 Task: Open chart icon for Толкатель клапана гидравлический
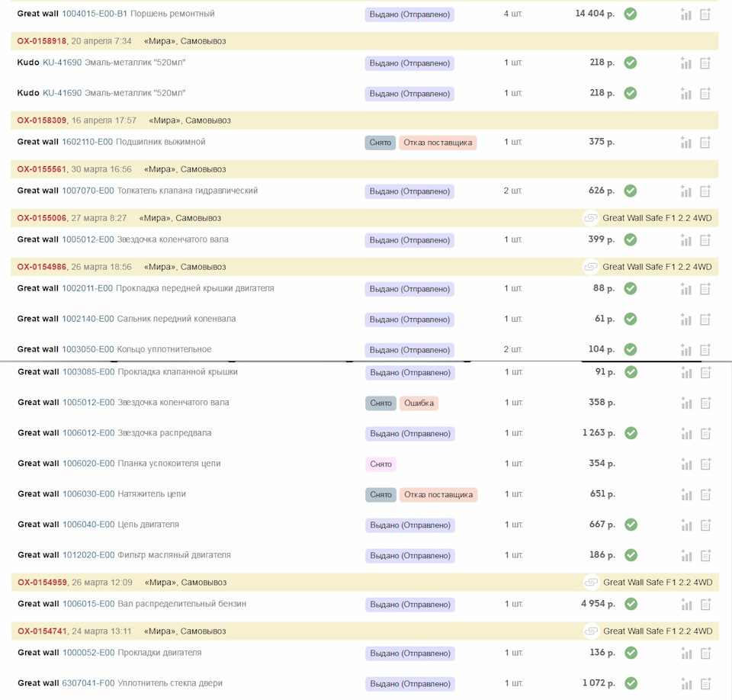685,191
